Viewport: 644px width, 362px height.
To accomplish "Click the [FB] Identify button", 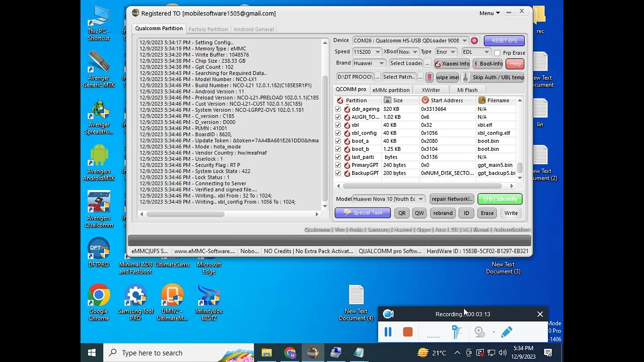I will 500,199.
